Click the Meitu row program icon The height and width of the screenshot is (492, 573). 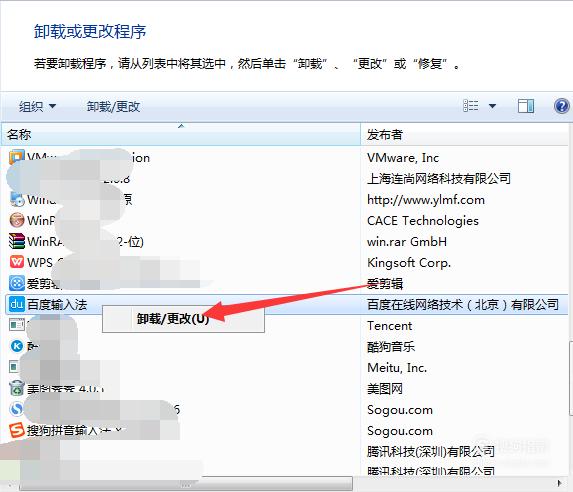(14, 367)
